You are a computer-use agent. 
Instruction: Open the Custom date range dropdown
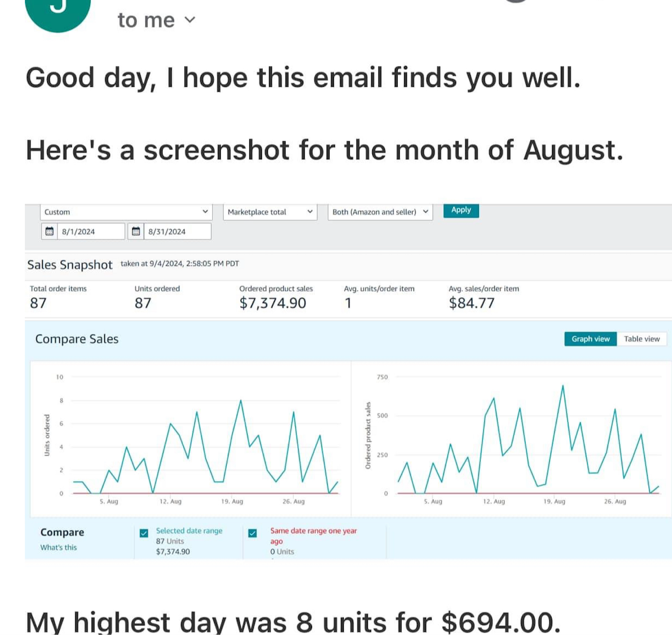click(x=126, y=212)
